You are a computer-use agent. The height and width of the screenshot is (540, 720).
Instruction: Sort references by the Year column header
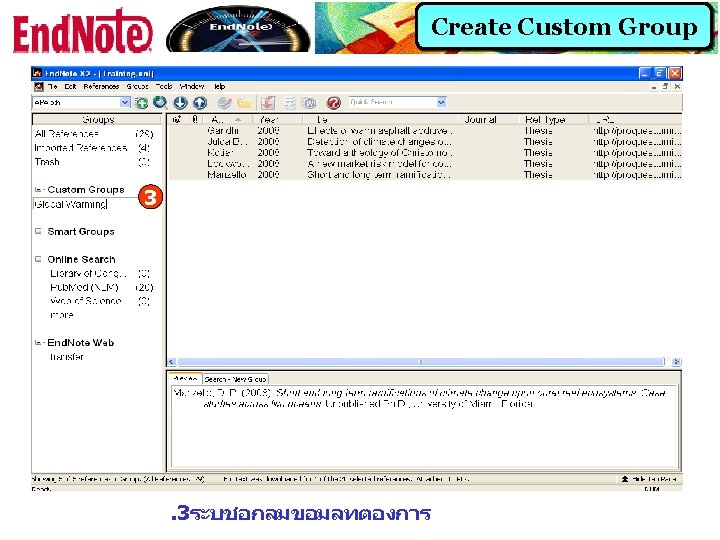pyautogui.click(x=277, y=119)
